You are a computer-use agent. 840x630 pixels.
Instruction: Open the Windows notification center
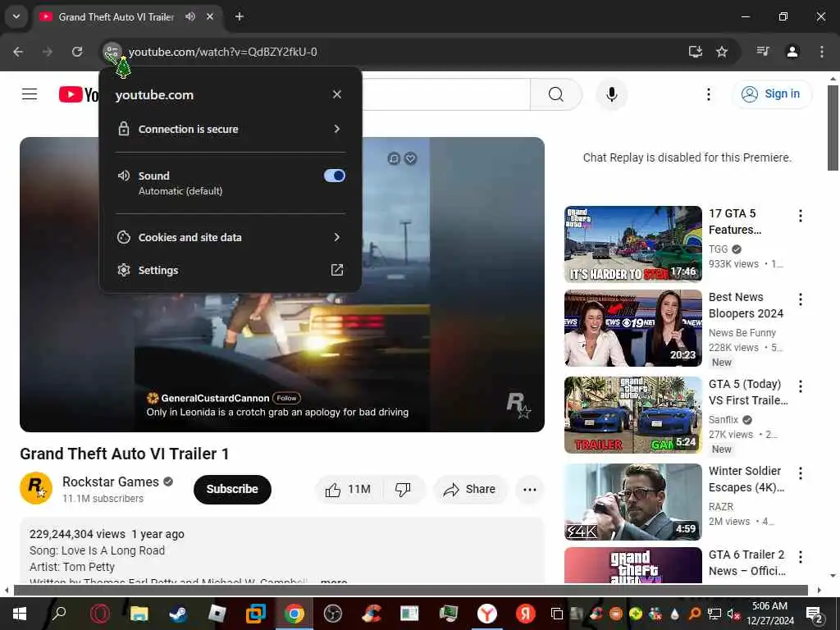coord(814,614)
